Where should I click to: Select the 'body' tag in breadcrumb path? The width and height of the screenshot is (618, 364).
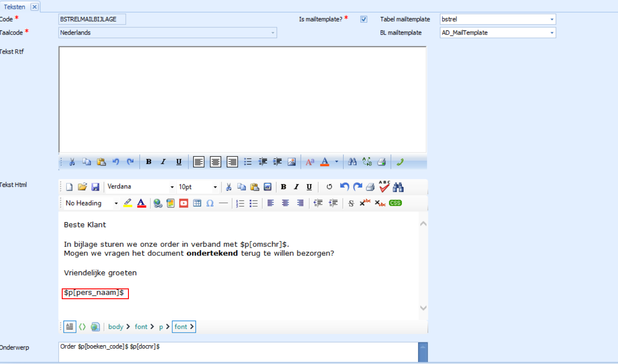116,327
